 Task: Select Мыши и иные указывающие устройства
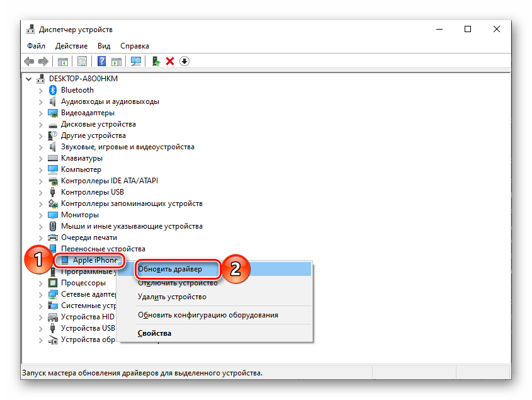tap(132, 226)
